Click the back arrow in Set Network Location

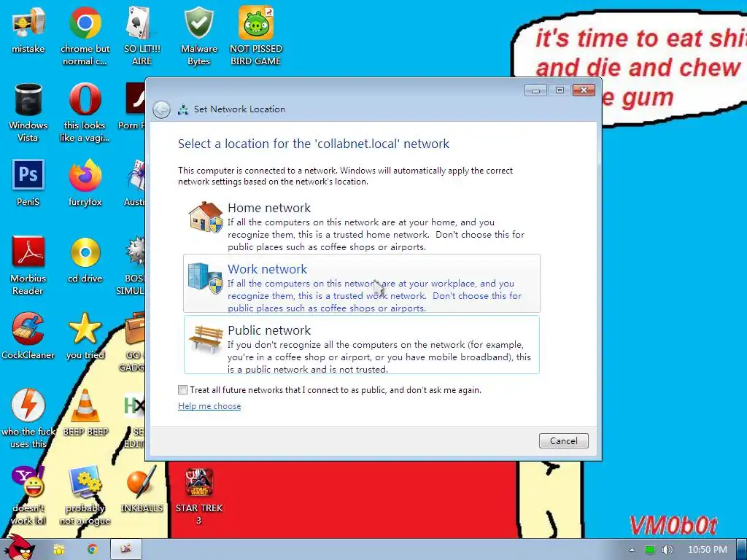pyautogui.click(x=161, y=110)
